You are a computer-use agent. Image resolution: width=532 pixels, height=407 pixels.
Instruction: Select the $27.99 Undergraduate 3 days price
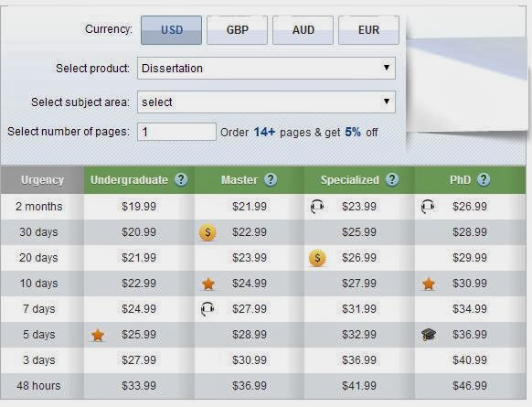[x=139, y=360]
